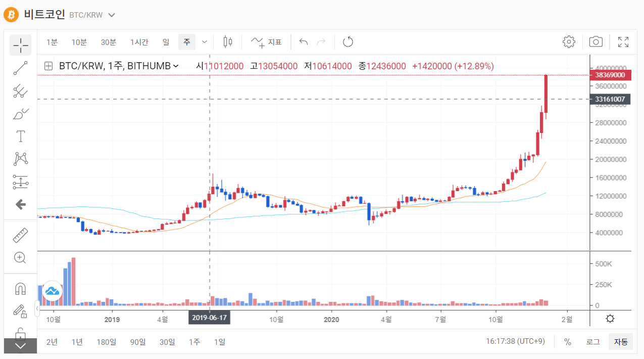This screenshot has width=644, height=359.
Task: Switch to 10분 interval
Action: pyautogui.click(x=79, y=42)
